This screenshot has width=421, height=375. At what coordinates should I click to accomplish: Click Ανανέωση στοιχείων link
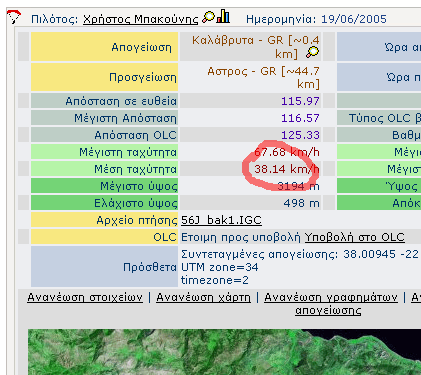coord(85,297)
